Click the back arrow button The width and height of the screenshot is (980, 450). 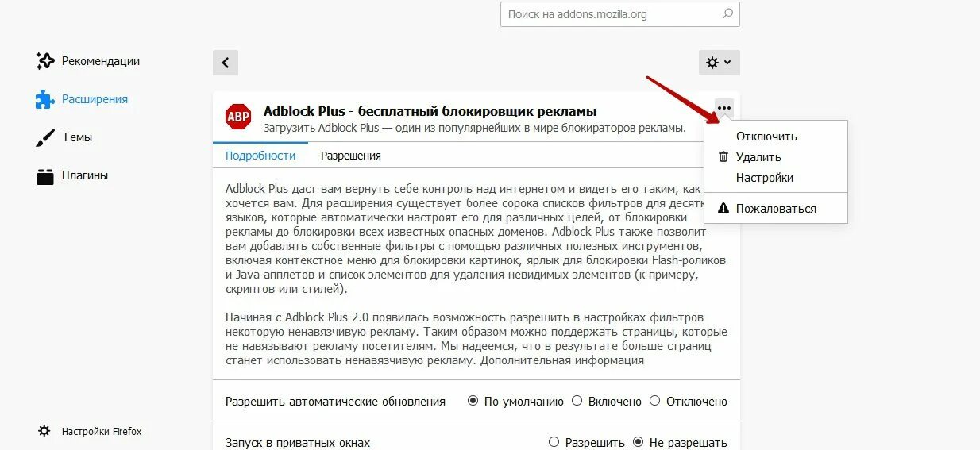click(x=226, y=63)
